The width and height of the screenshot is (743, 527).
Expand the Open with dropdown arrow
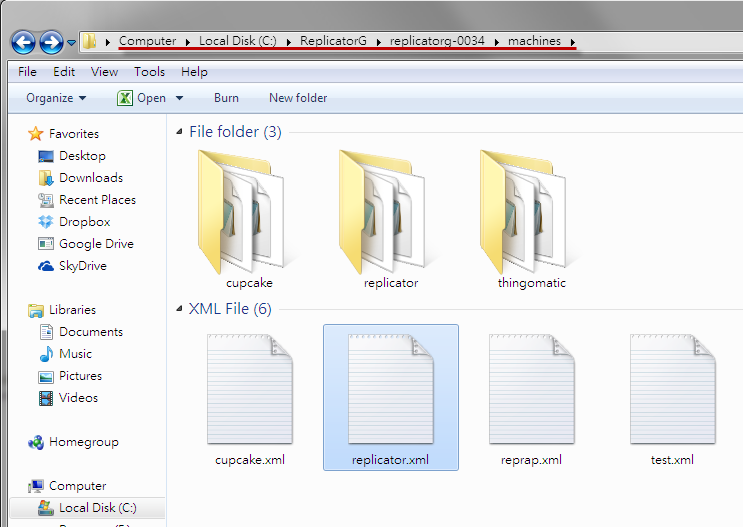(x=180, y=98)
